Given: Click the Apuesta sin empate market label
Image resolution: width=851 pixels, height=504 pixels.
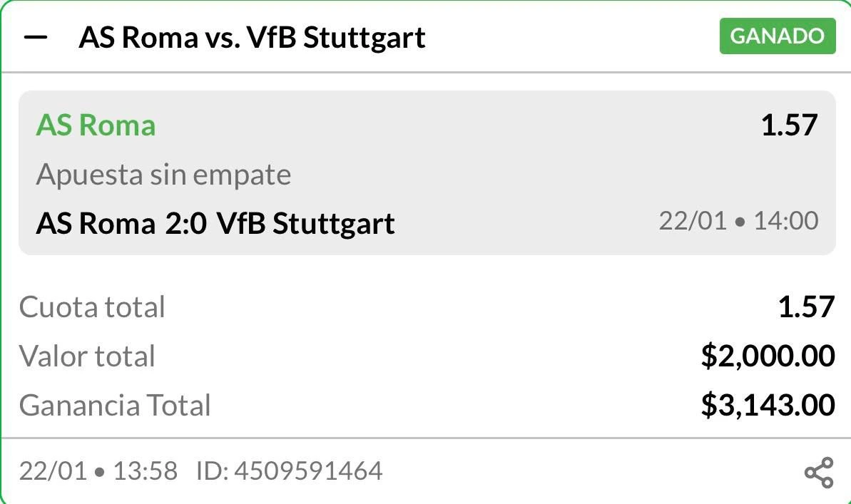Looking at the screenshot, I should [163, 175].
